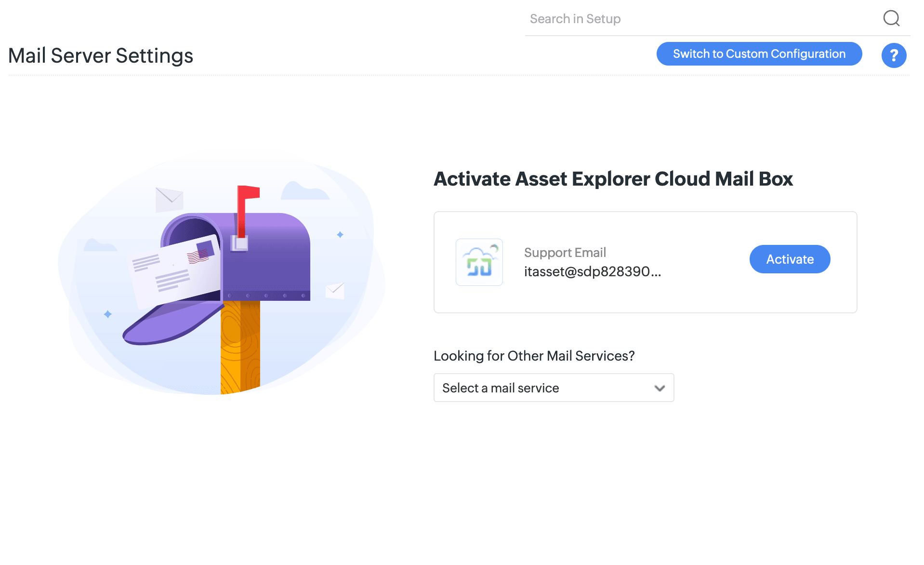Image resolution: width=924 pixels, height=565 pixels.
Task: Click the Asset Explorer cloud logo icon
Action: (x=479, y=262)
